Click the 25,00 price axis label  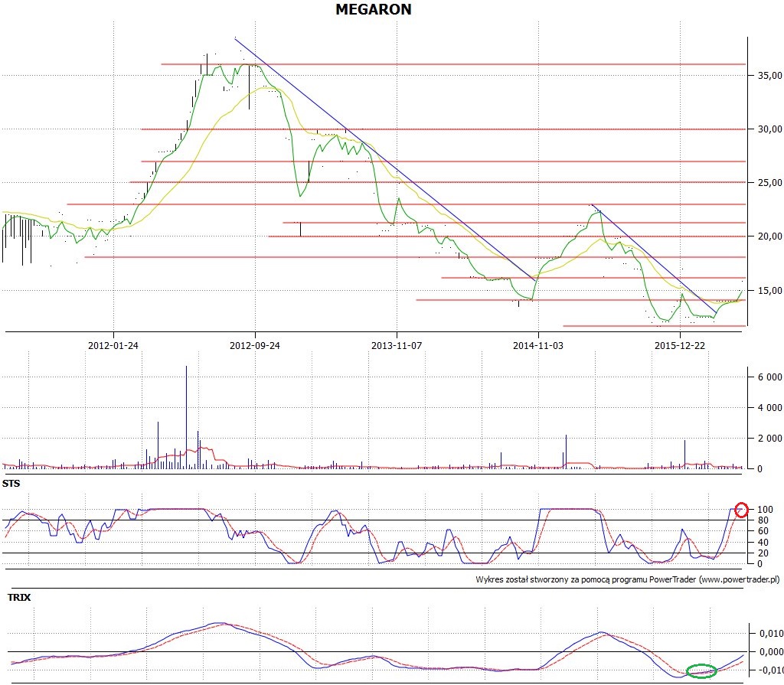770,182
